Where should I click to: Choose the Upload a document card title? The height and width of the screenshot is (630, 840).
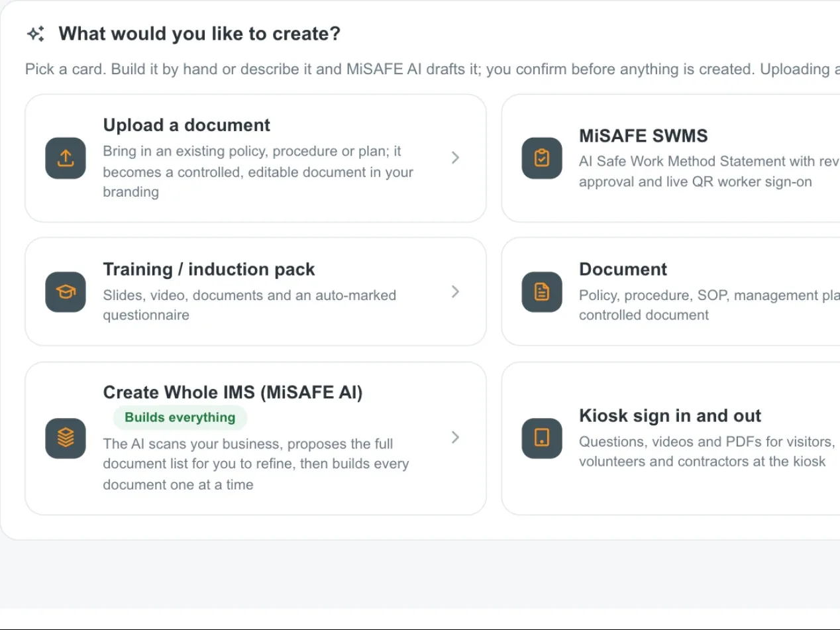click(187, 125)
